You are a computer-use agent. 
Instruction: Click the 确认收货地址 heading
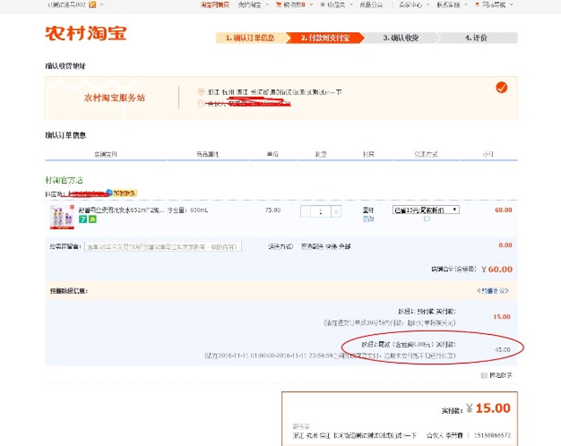tap(65, 66)
